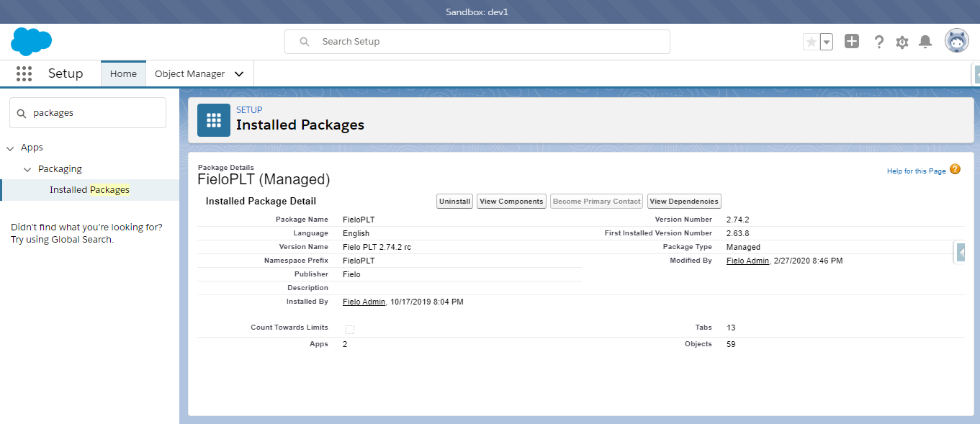Click version number value 2.74.2
The width and height of the screenshot is (980, 424).
738,220
